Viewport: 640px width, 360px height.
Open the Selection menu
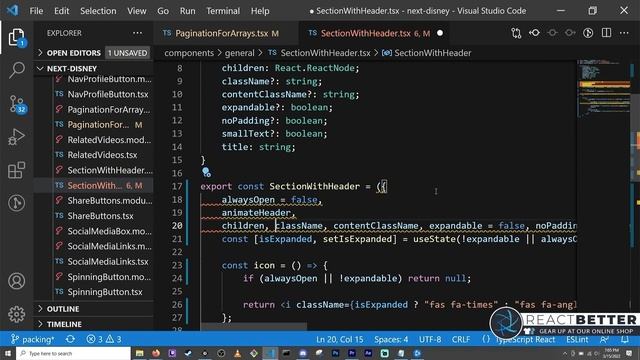(98, 11)
